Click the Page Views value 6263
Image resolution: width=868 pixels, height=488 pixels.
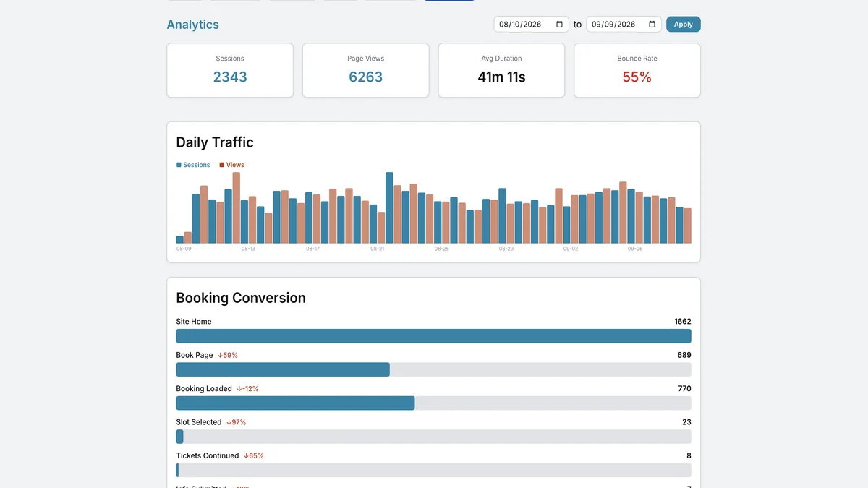coord(365,77)
